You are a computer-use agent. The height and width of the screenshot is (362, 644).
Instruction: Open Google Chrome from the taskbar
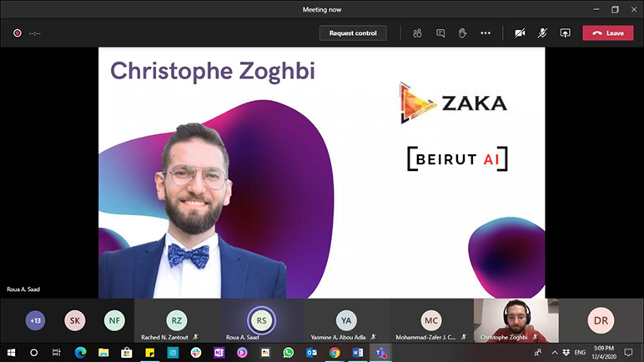click(x=335, y=353)
